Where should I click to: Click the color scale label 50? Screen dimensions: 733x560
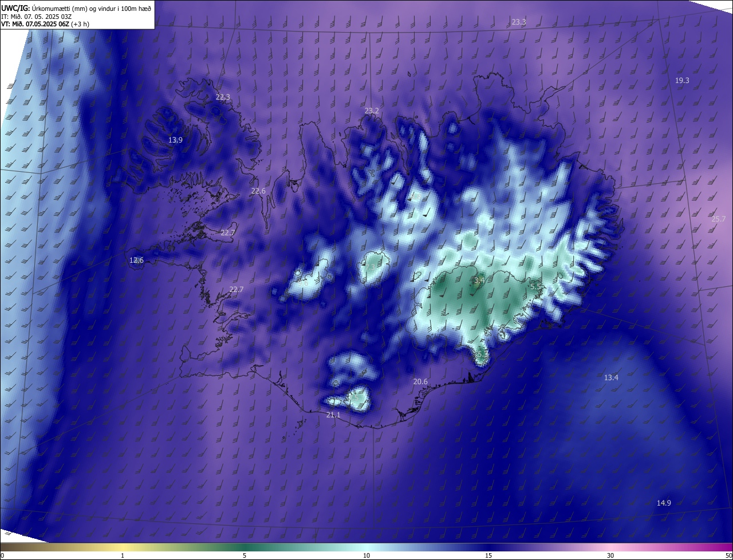pos(728,555)
